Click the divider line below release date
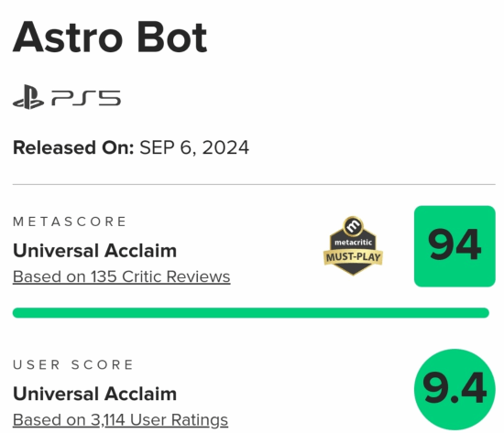The image size is (504, 433). 254,184
